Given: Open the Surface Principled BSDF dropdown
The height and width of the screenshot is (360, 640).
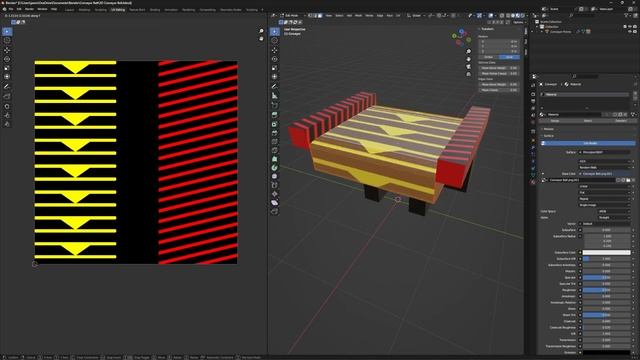Looking at the screenshot, I should coord(604,152).
